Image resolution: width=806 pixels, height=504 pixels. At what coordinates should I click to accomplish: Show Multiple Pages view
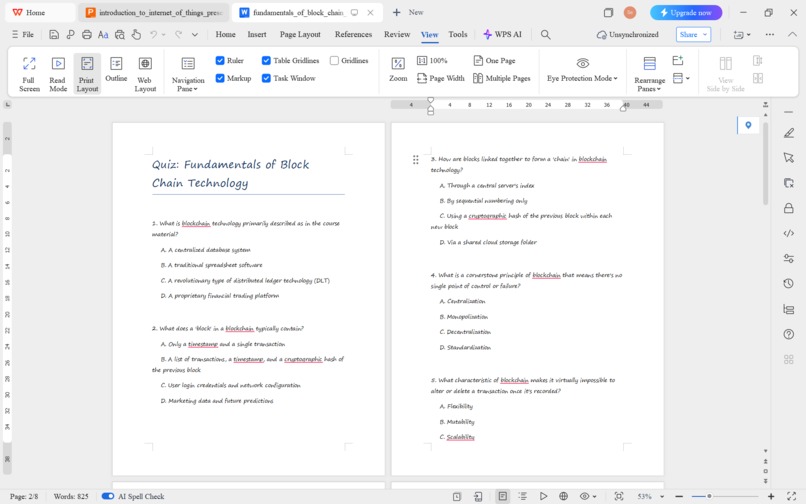click(x=502, y=78)
